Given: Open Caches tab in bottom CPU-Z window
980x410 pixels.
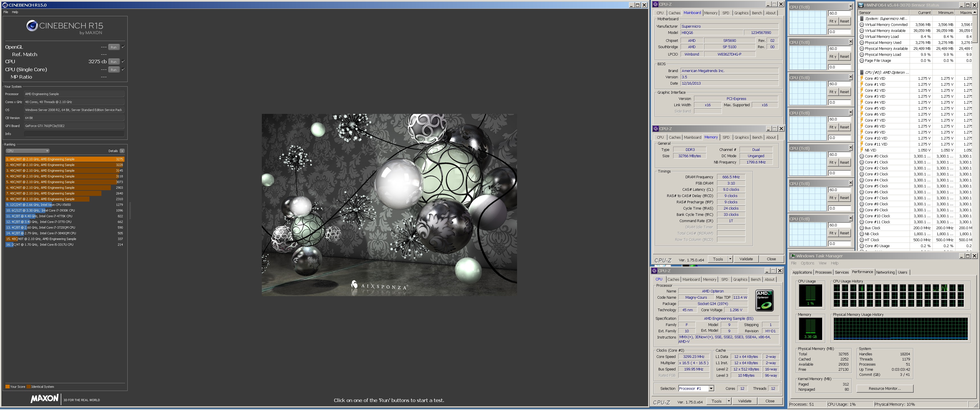Looking at the screenshot, I should (673, 280).
